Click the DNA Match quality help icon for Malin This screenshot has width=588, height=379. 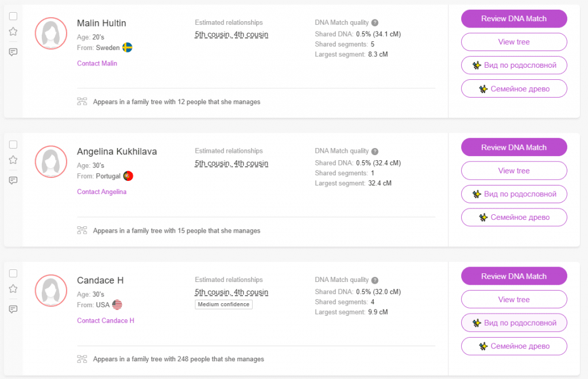pos(375,23)
